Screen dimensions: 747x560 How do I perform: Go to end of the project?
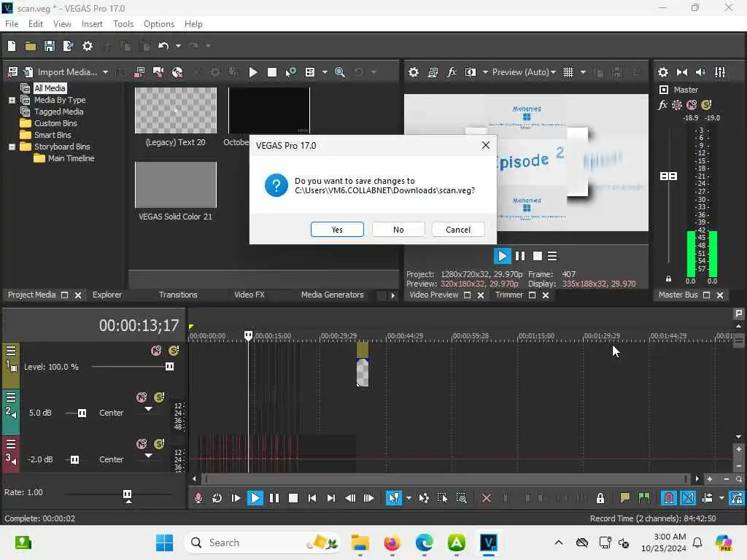coord(331,498)
